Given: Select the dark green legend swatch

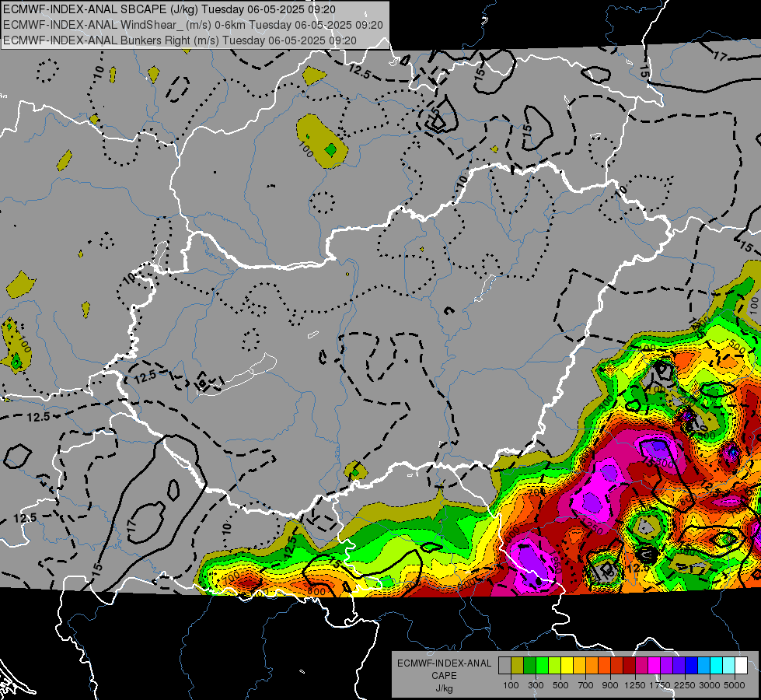Looking at the screenshot, I should click(529, 666).
